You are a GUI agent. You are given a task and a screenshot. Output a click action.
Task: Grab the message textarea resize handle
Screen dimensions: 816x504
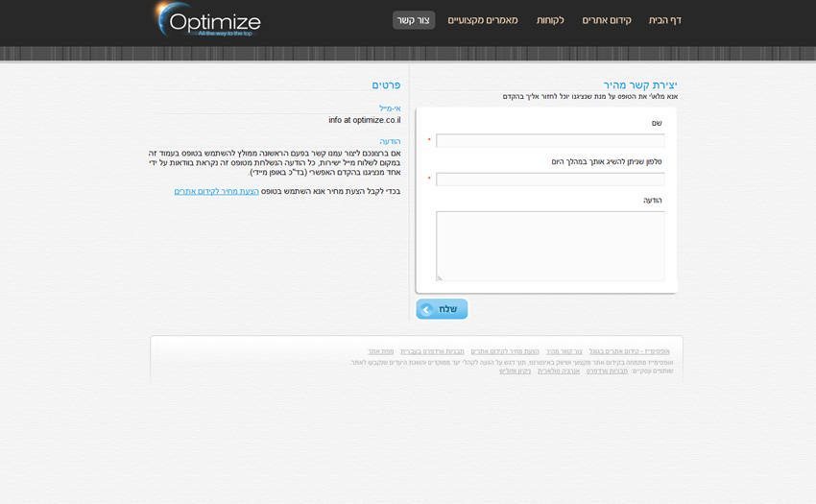(x=440, y=278)
